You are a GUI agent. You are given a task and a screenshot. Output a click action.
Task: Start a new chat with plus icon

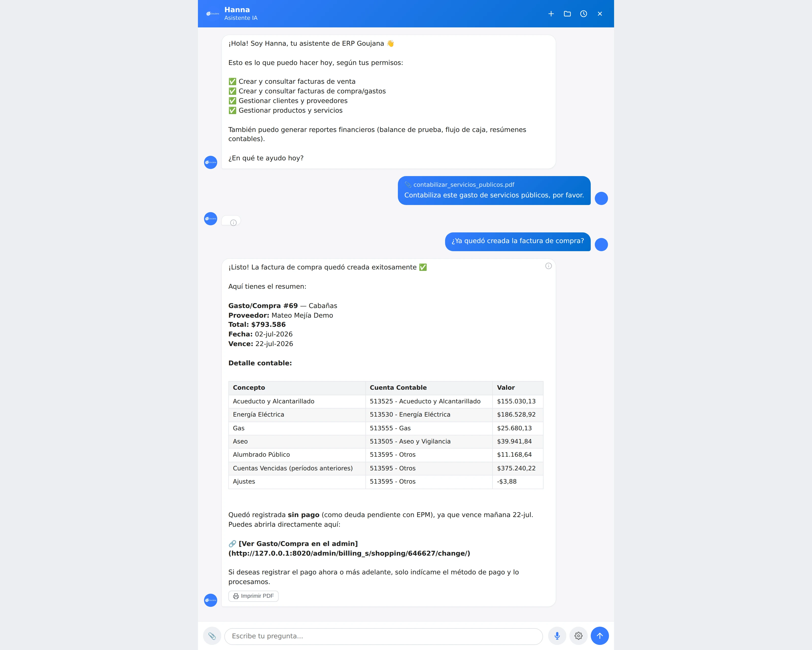click(x=551, y=14)
